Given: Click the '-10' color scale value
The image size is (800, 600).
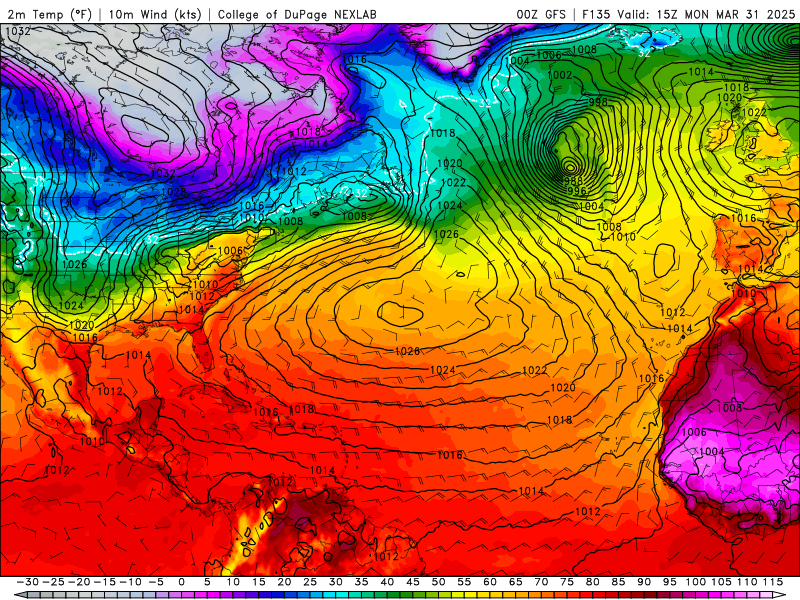Looking at the screenshot, I should click(x=130, y=582).
